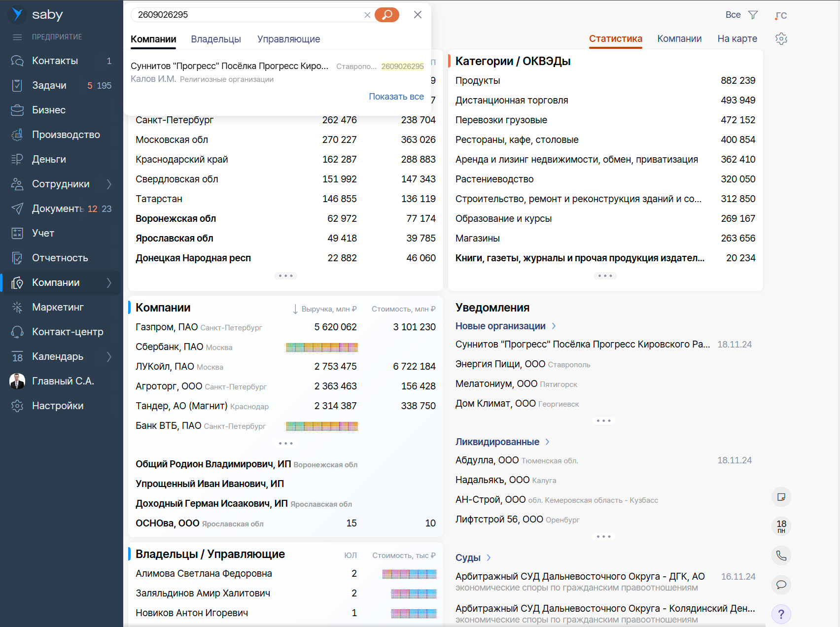
Task: Open the Деньги section icon
Action: pos(17,159)
